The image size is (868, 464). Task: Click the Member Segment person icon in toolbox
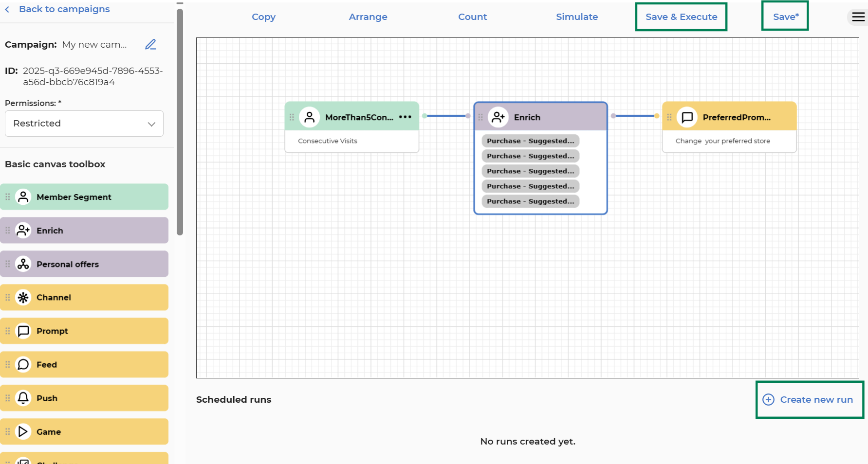[23, 197]
